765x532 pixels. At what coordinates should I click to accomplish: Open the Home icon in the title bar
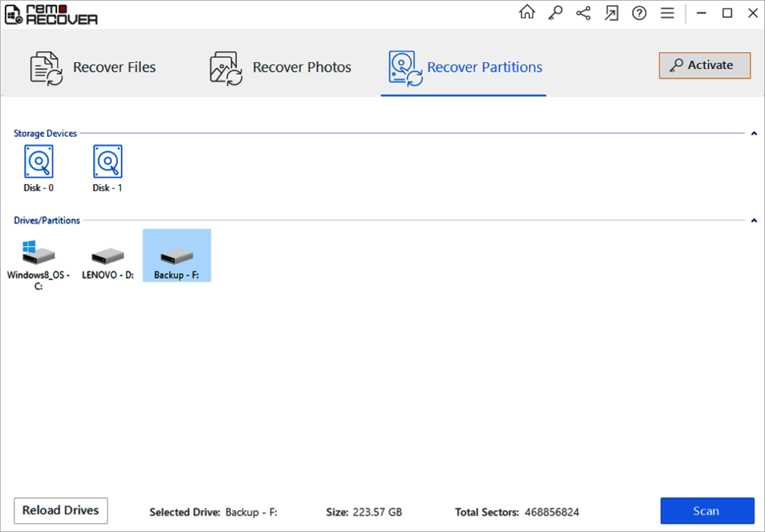(527, 13)
